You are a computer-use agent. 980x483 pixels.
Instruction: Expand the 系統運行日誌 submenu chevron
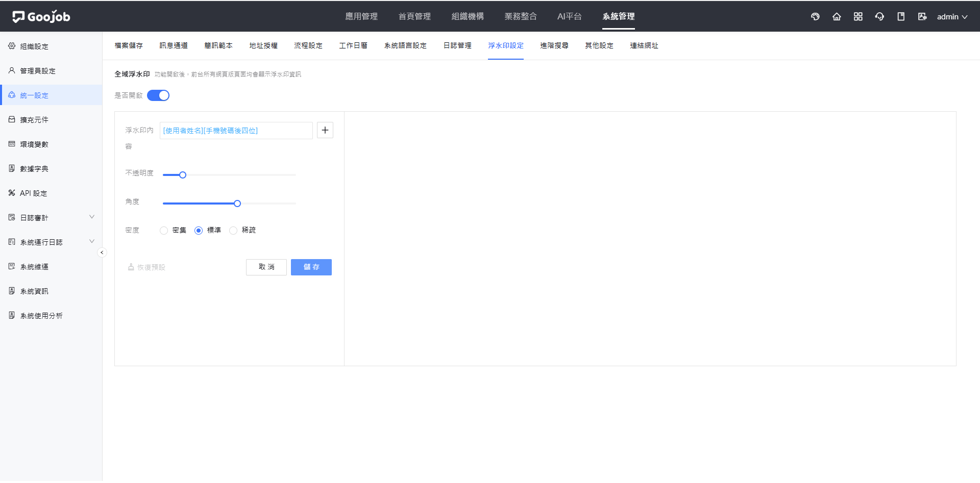tap(92, 241)
